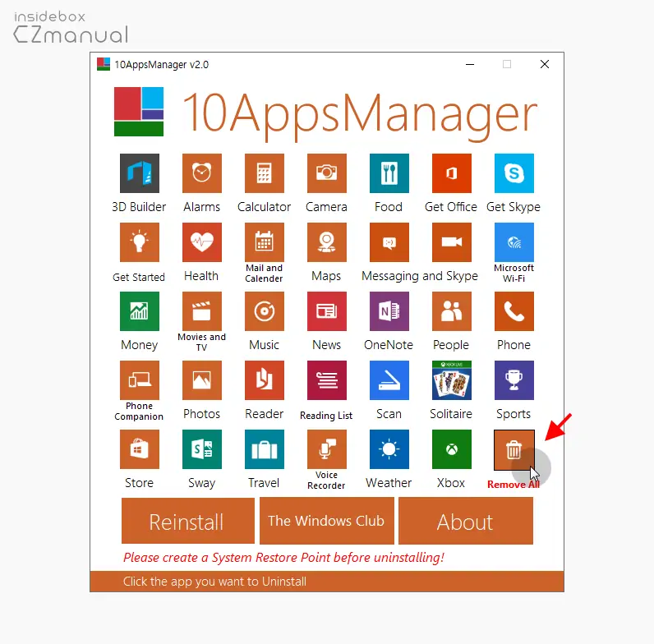Minimize the 10AppsManager window

(470, 64)
